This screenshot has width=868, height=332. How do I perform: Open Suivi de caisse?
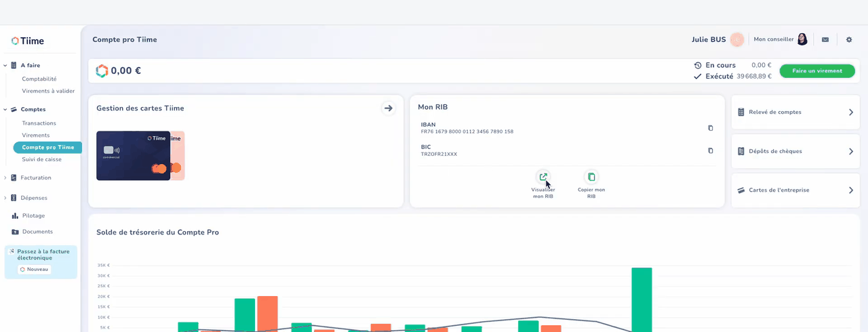point(42,159)
